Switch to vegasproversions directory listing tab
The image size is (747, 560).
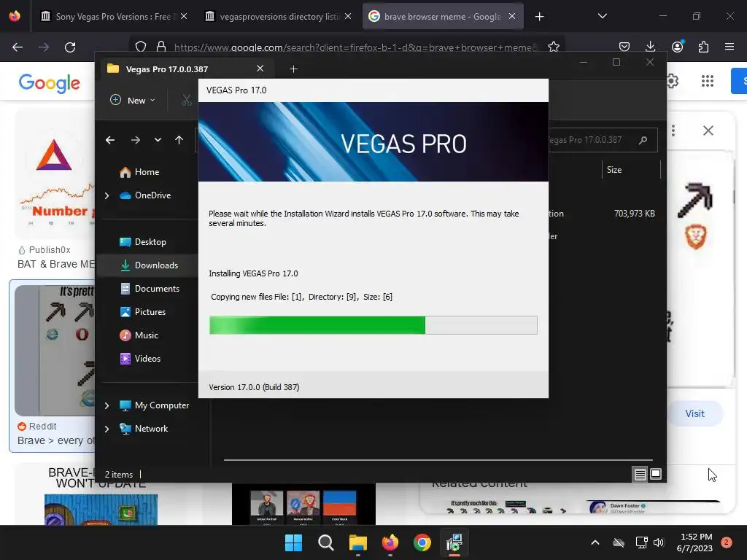(x=279, y=17)
